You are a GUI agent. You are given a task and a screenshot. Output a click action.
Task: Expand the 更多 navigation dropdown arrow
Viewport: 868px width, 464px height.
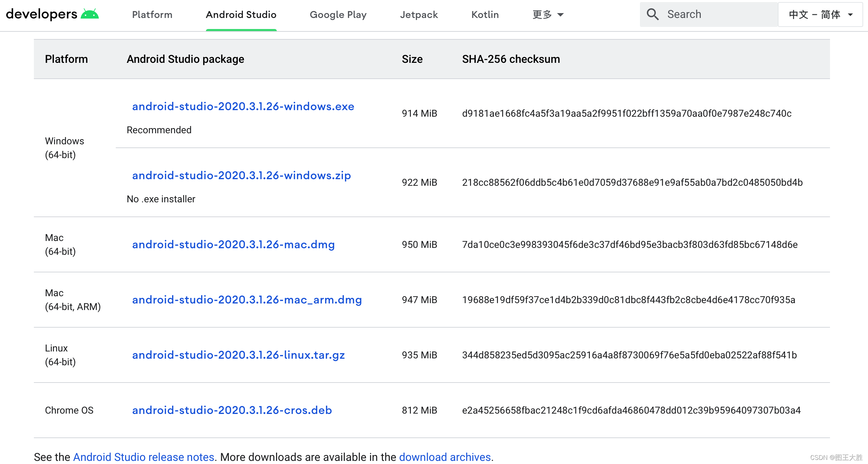coord(560,14)
